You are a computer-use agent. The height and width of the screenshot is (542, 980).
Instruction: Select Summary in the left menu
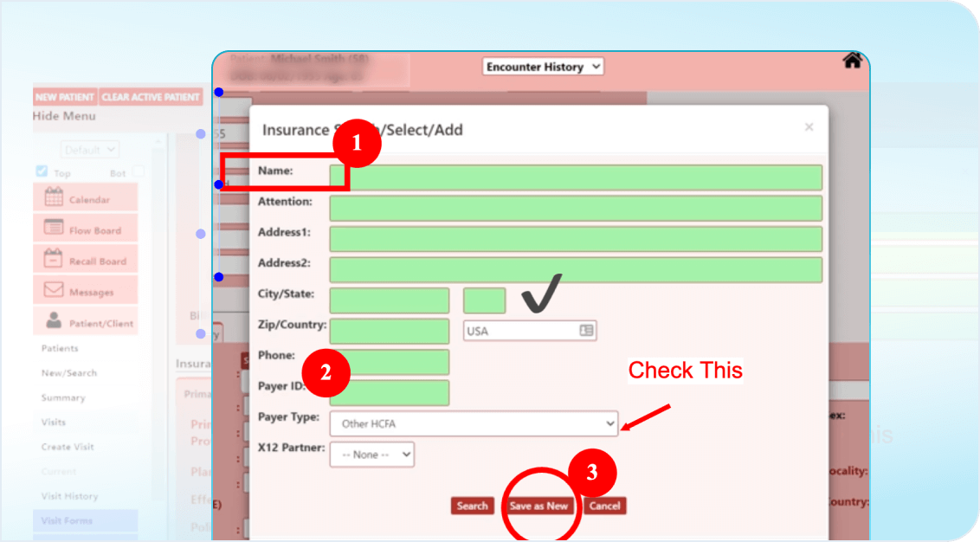tap(63, 397)
